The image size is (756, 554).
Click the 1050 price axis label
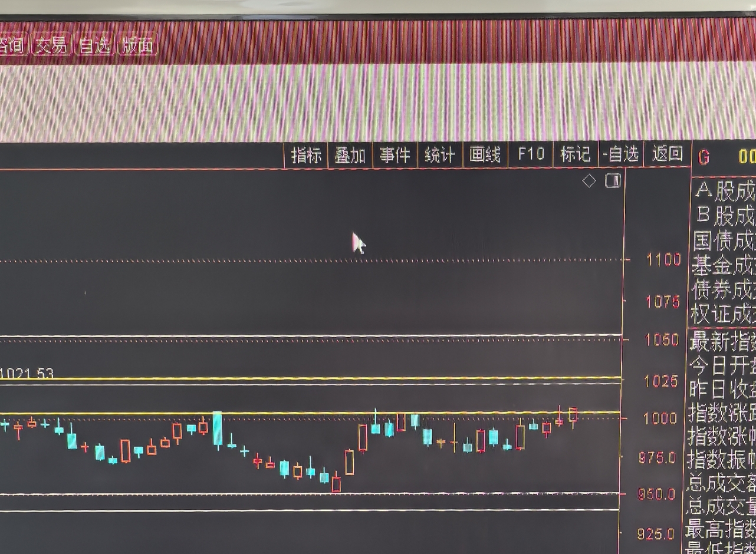coord(662,340)
